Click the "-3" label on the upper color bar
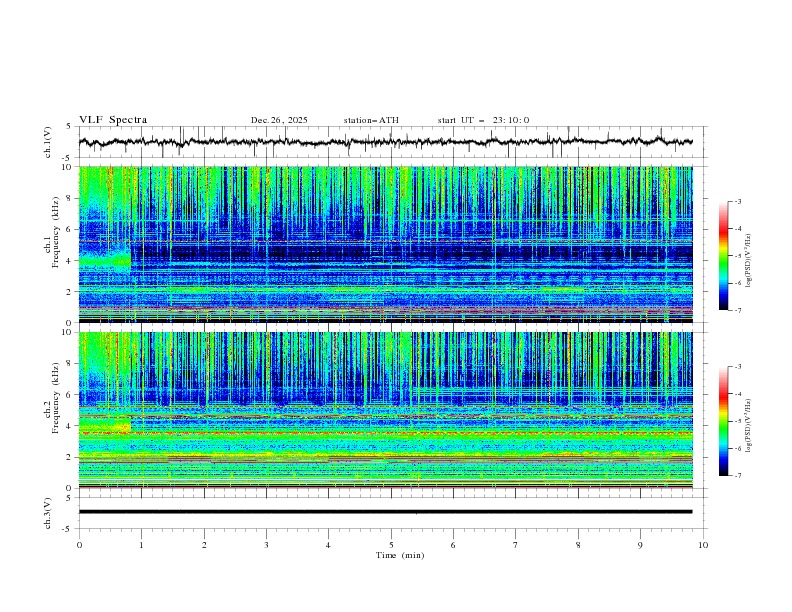 737,201
